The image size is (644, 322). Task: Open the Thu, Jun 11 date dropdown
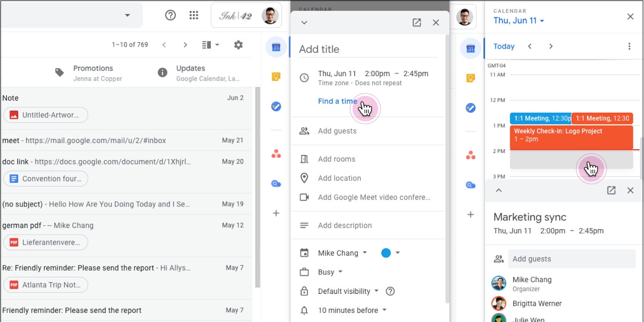pyautogui.click(x=519, y=21)
